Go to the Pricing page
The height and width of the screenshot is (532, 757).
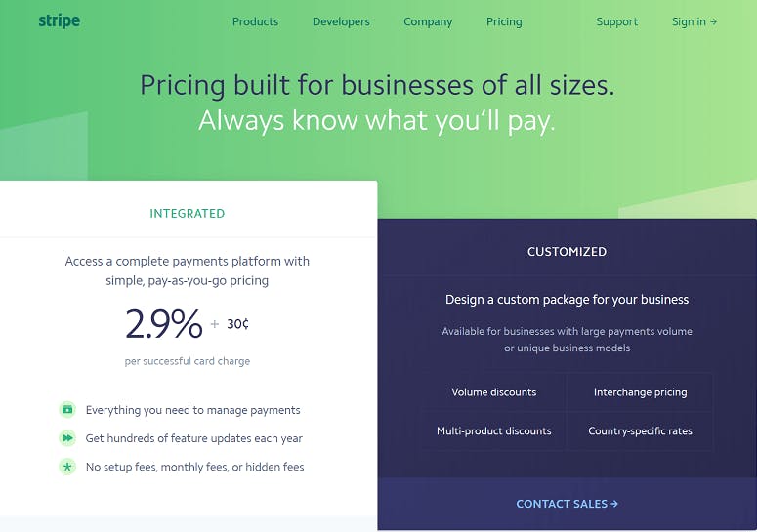pyautogui.click(x=504, y=21)
